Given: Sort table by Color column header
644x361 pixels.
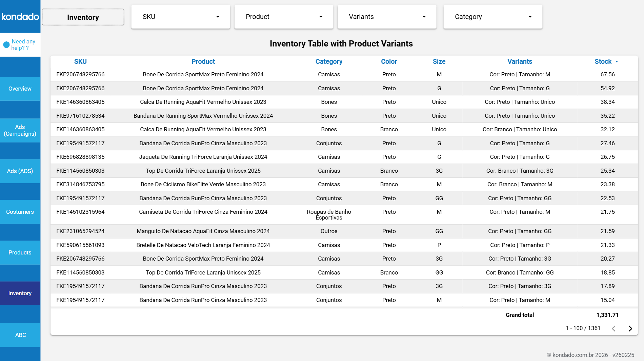Looking at the screenshot, I should [x=389, y=61].
